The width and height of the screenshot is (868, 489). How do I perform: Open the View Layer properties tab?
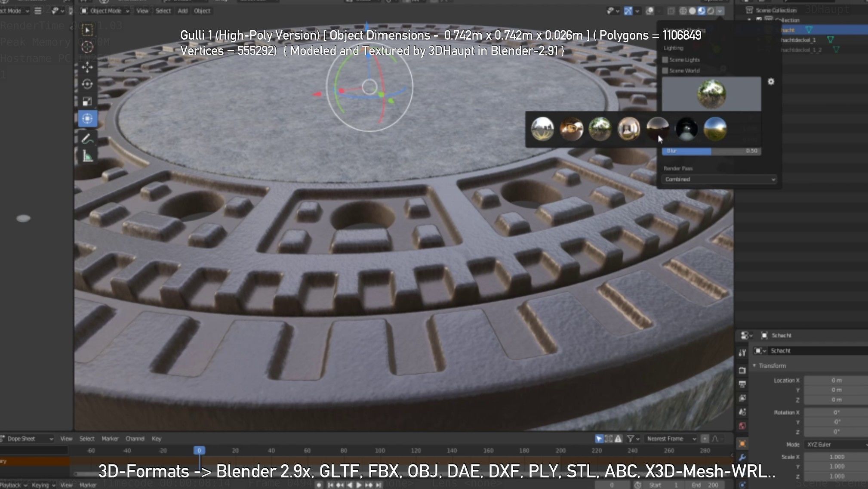(742, 398)
